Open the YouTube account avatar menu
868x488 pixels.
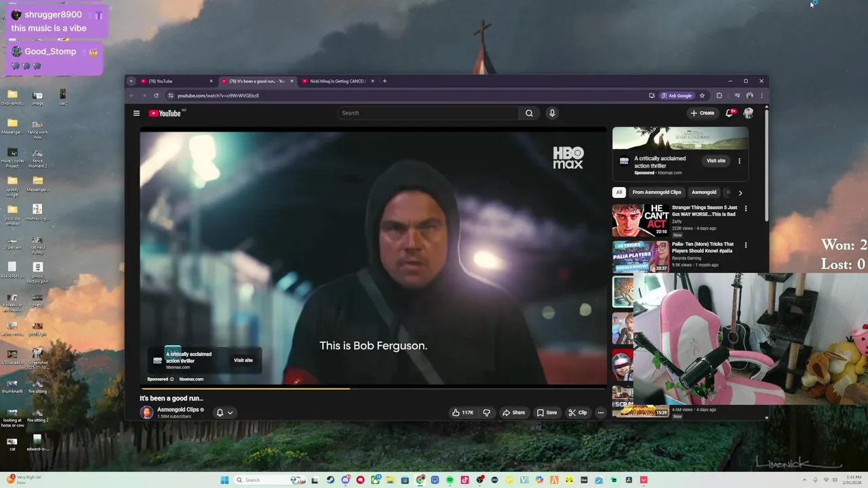point(749,113)
